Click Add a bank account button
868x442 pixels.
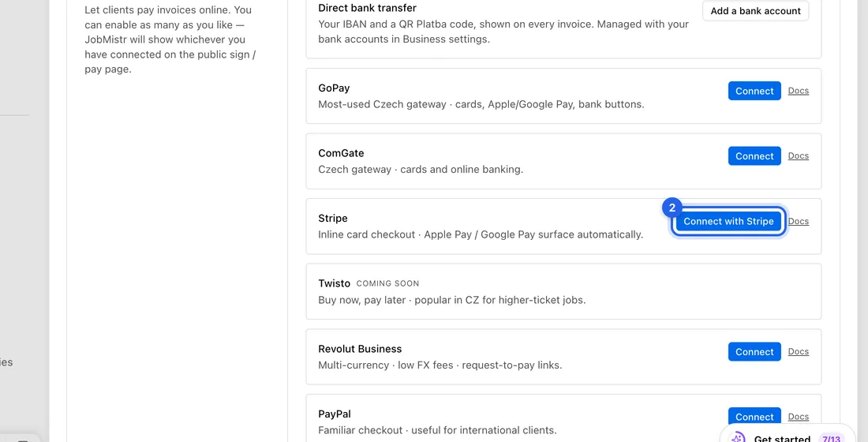(x=756, y=11)
